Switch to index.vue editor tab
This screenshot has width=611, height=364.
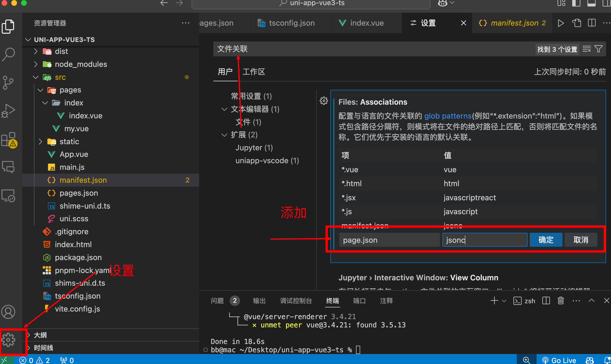click(x=367, y=23)
